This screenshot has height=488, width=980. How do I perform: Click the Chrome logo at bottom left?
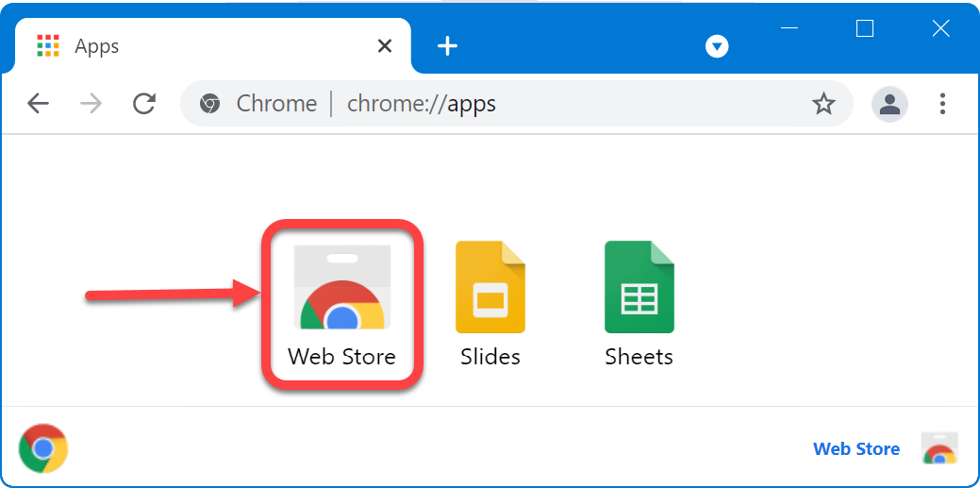[x=43, y=448]
